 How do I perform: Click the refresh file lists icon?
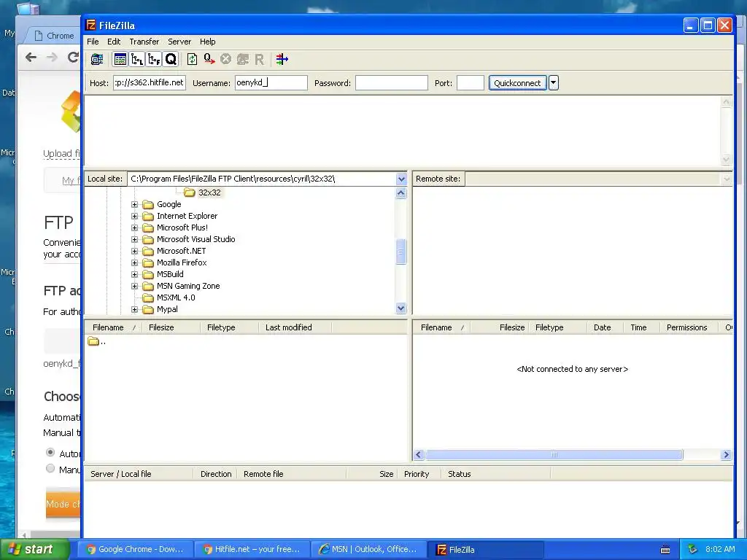[x=192, y=60]
